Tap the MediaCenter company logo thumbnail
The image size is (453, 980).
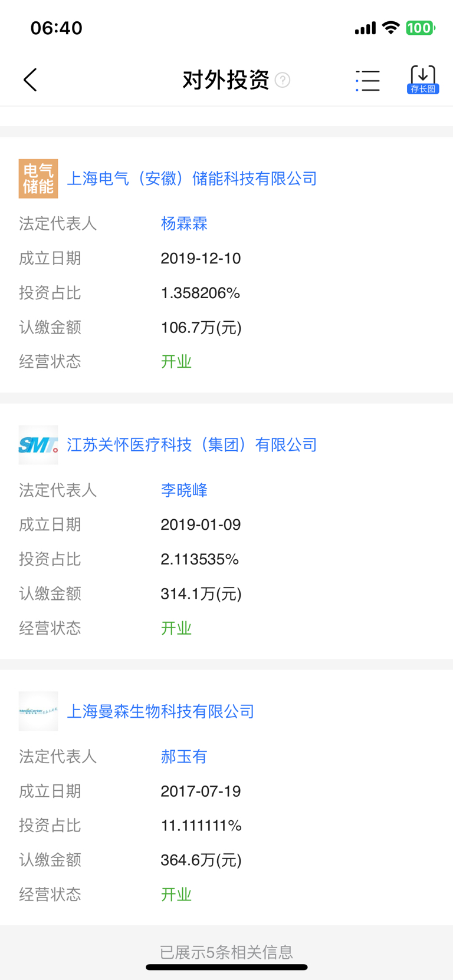(38, 711)
